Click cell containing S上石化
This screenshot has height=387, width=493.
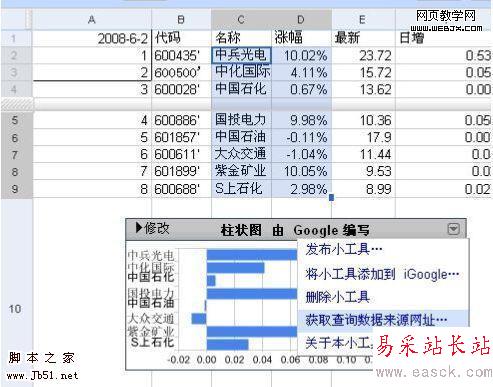(x=241, y=189)
